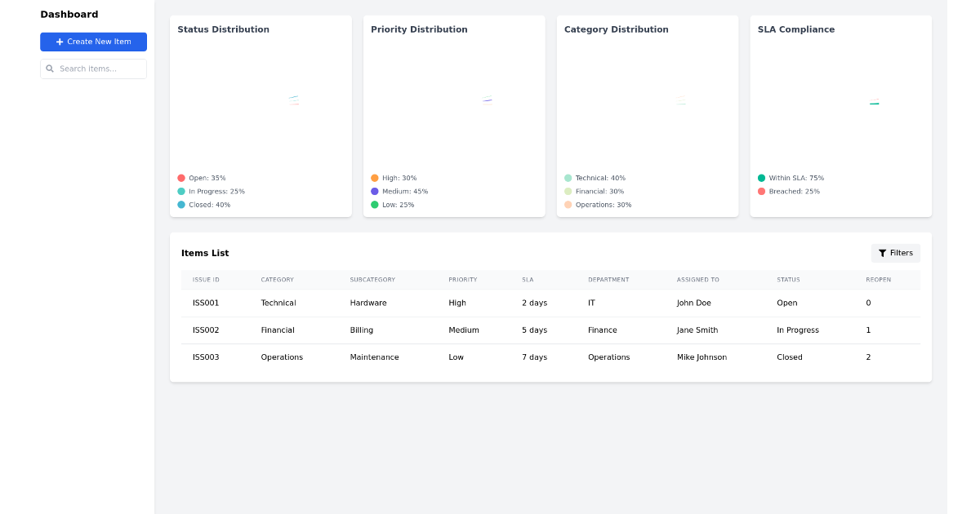Click the Create New Item button
This screenshot has height=514, width=980.
pyautogui.click(x=93, y=42)
